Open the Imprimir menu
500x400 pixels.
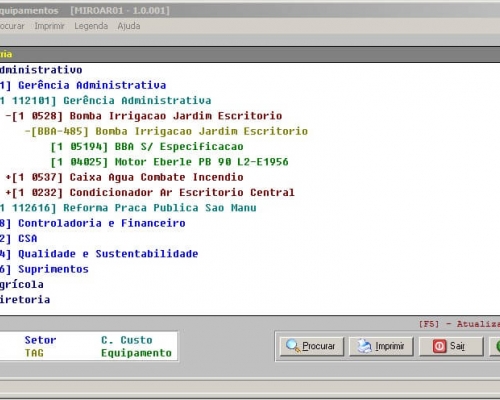(x=49, y=26)
